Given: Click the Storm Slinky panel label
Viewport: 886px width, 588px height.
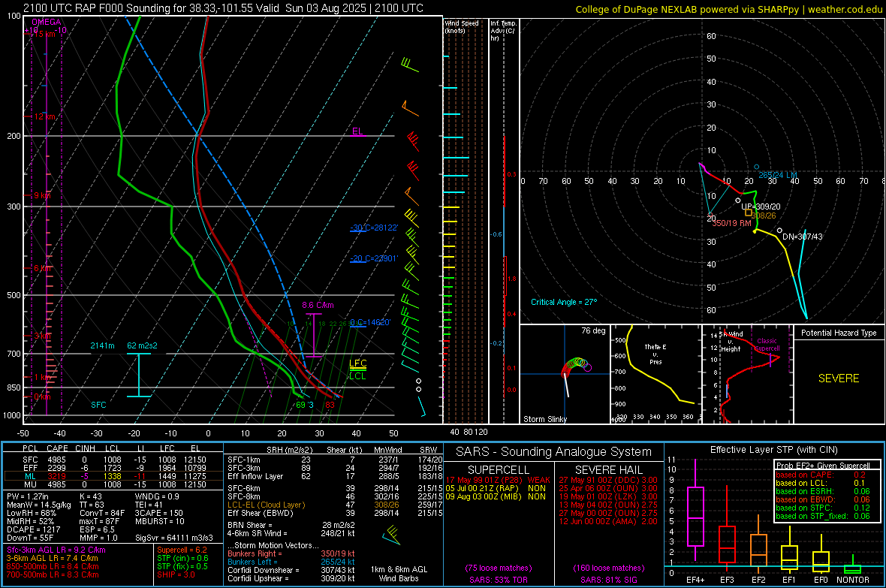Looking at the screenshot, I should tap(545, 419).
